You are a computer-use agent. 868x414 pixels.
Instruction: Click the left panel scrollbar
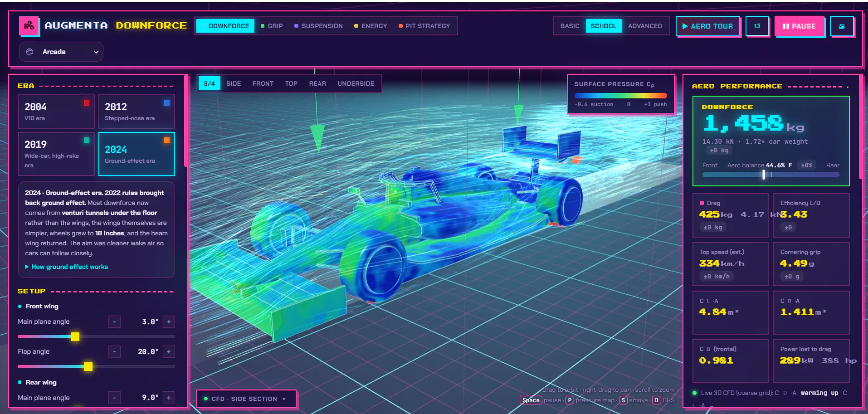tap(185, 122)
